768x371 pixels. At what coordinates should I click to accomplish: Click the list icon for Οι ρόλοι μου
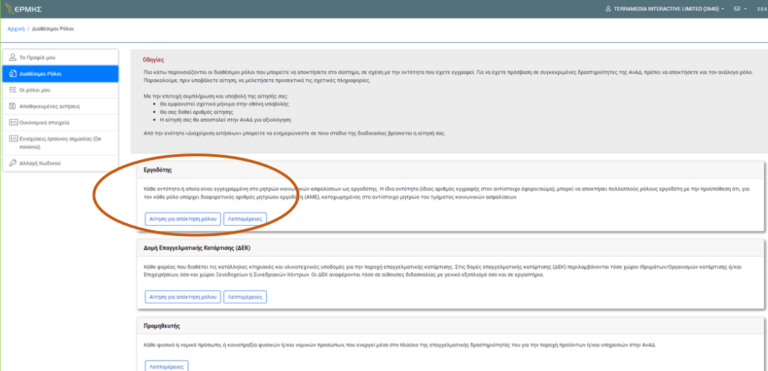tap(13, 90)
